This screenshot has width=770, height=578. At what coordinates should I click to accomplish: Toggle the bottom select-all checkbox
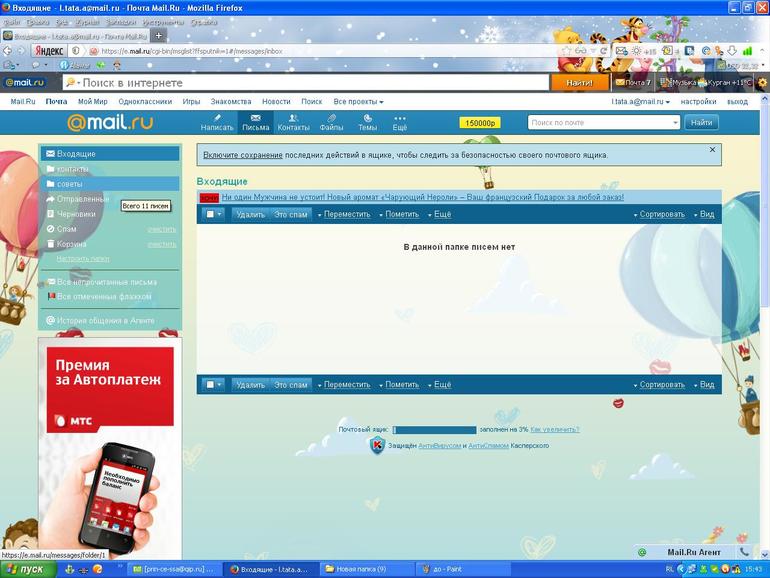coord(210,384)
